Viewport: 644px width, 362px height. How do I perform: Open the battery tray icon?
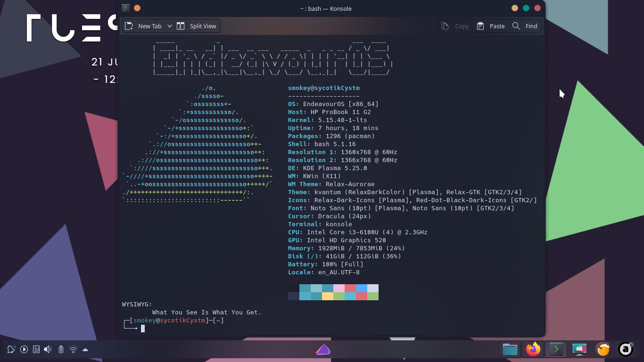point(61,349)
